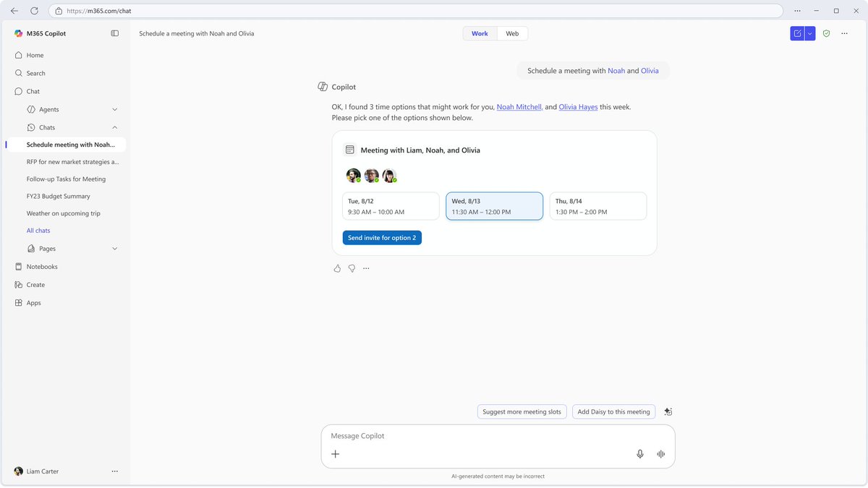This screenshot has width=868, height=488.
Task: Give thumbs up to Copilot response
Action: (337, 268)
